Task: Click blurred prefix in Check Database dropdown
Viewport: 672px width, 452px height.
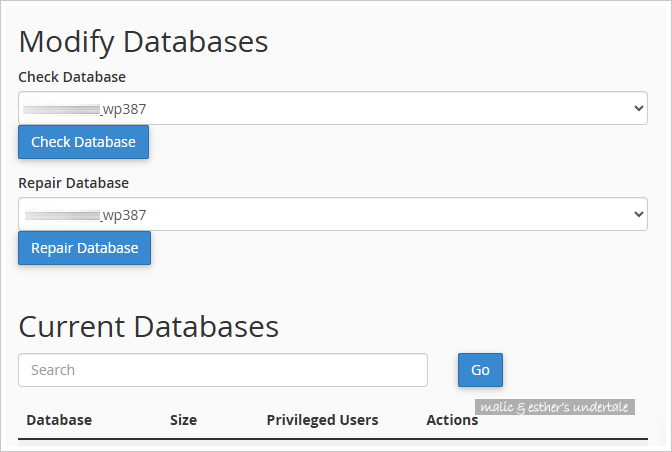Action: [x=62, y=108]
